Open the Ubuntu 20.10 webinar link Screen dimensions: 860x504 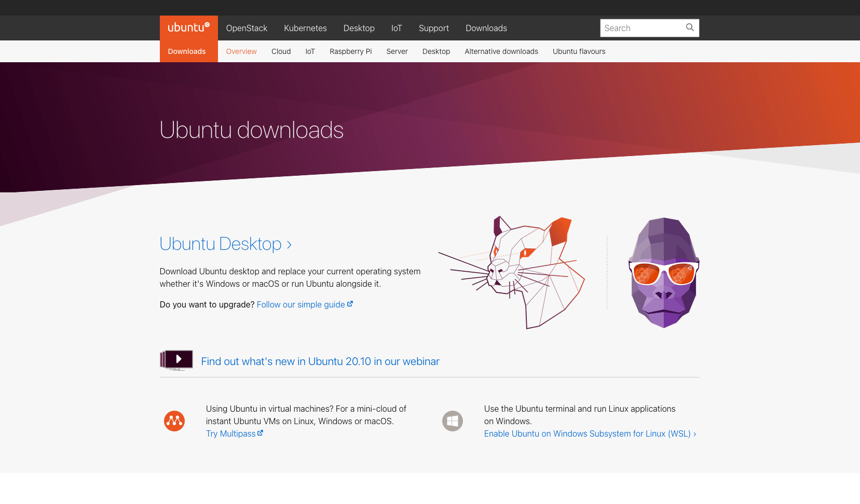coord(320,361)
